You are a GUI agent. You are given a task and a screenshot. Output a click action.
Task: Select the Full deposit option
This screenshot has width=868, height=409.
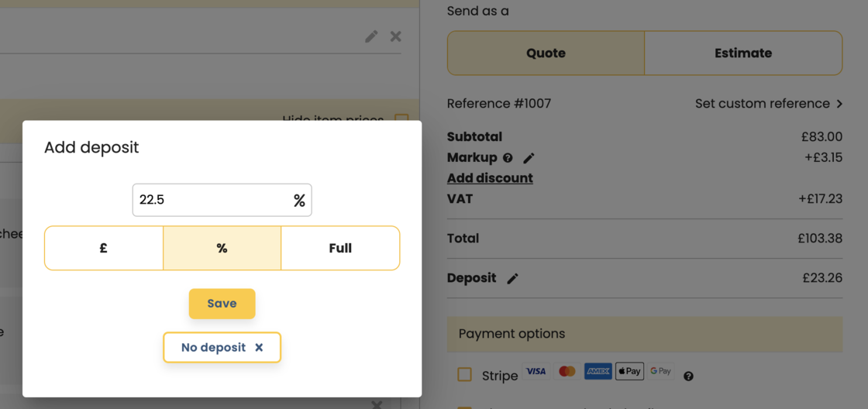pyautogui.click(x=340, y=249)
